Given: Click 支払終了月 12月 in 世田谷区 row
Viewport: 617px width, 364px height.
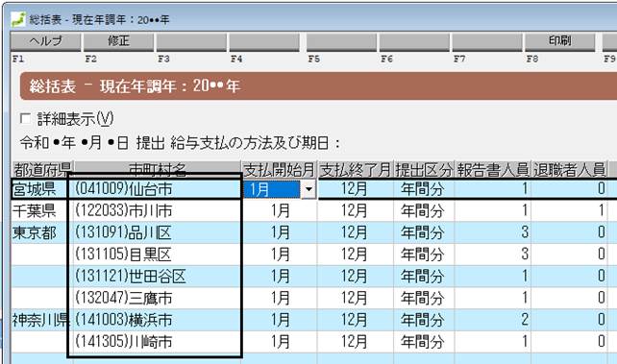Looking at the screenshot, I should 356,277.
